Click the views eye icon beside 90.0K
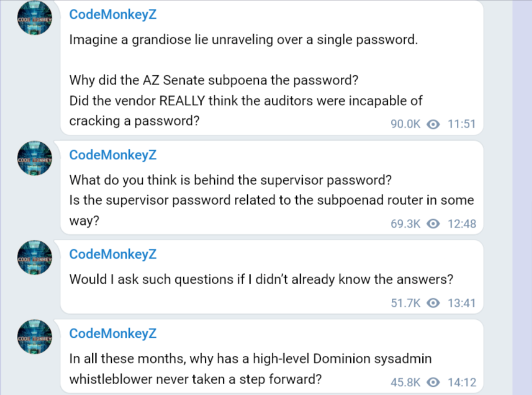 coord(434,124)
